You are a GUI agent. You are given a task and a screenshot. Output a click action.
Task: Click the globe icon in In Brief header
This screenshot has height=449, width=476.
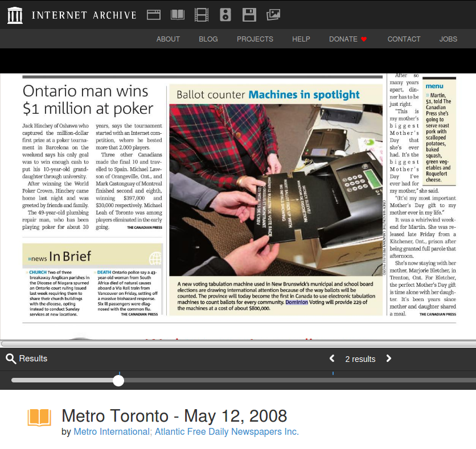(155, 258)
